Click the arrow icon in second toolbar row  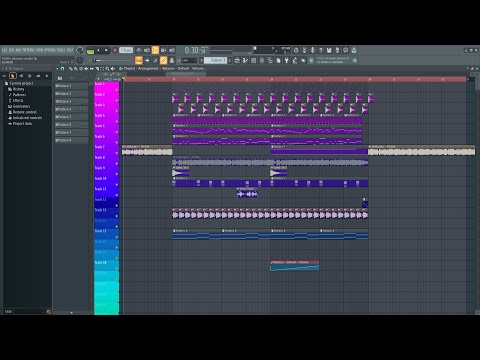[x=147, y=60]
